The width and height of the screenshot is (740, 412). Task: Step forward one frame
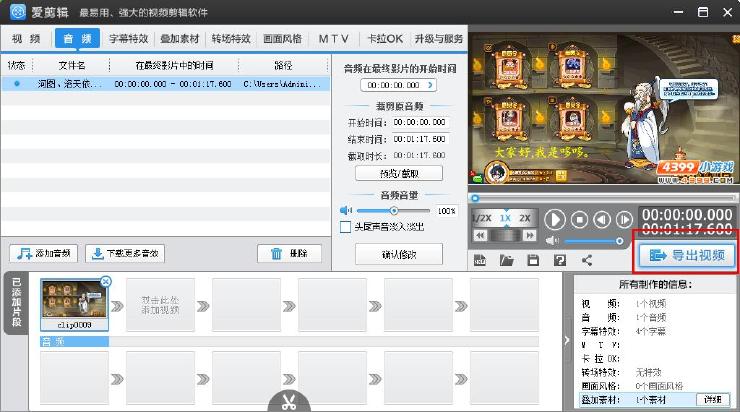click(x=624, y=219)
